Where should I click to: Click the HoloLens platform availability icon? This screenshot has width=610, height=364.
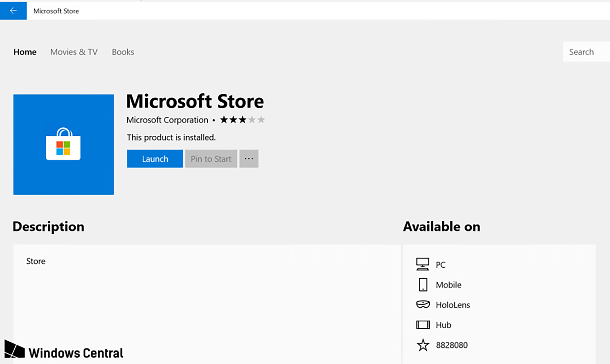tap(423, 305)
